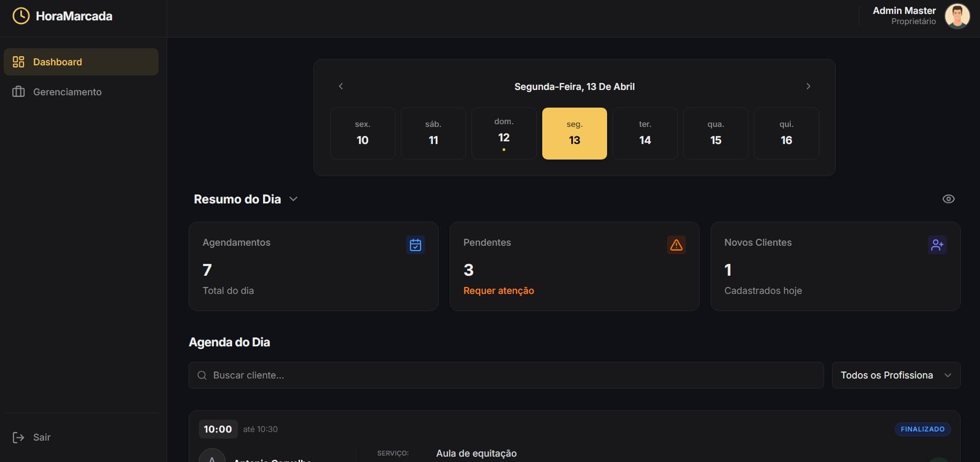
Task: Click the Agendamentos calendar-check icon
Action: click(x=415, y=245)
